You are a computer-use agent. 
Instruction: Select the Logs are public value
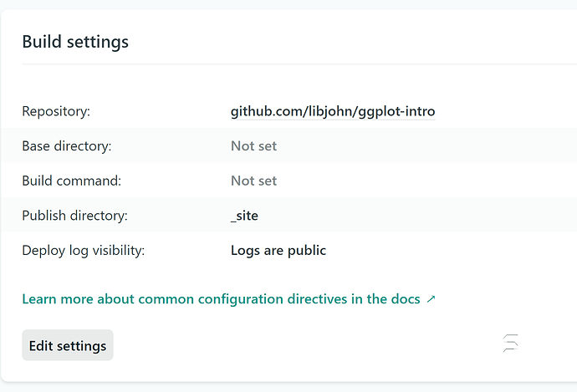tap(278, 251)
